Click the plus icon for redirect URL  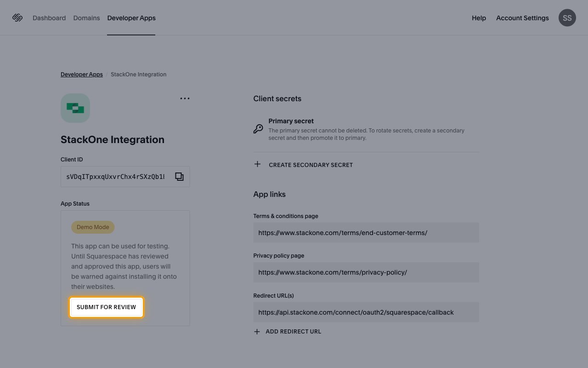(257, 332)
